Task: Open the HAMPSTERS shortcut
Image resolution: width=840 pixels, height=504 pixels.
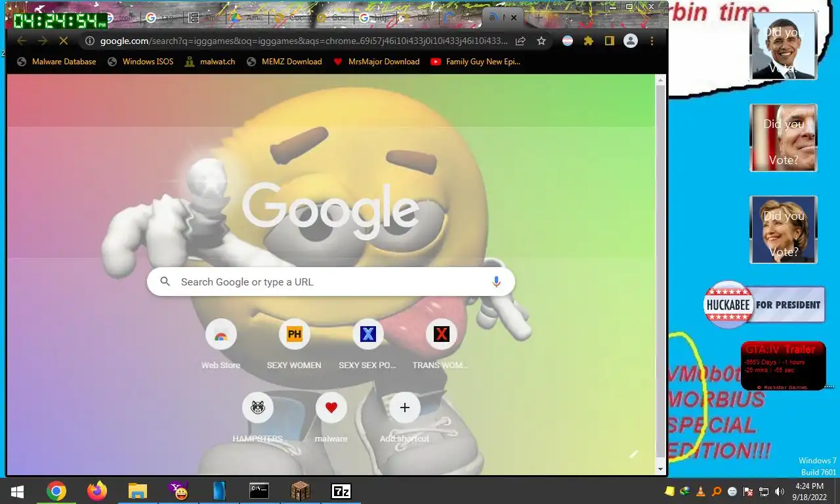Action: click(x=257, y=418)
